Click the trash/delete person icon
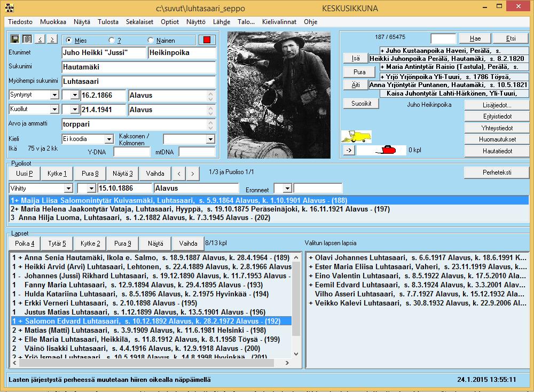 tap(27, 39)
